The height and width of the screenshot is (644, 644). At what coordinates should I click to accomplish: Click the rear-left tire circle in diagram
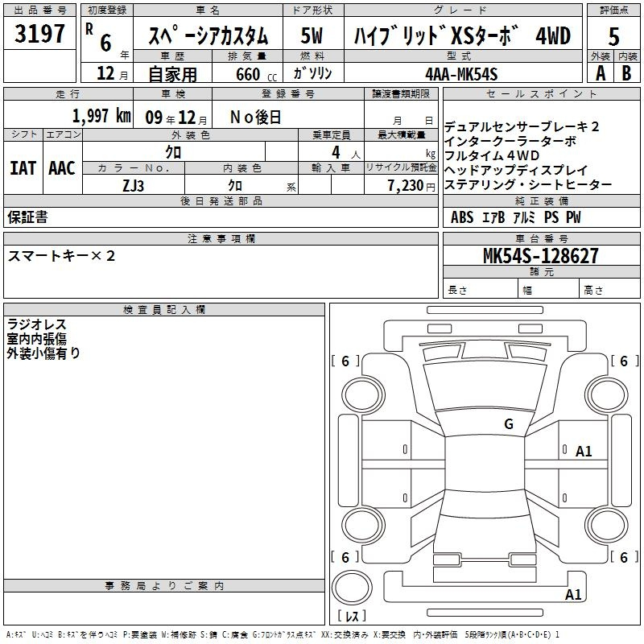(x=363, y=526)
